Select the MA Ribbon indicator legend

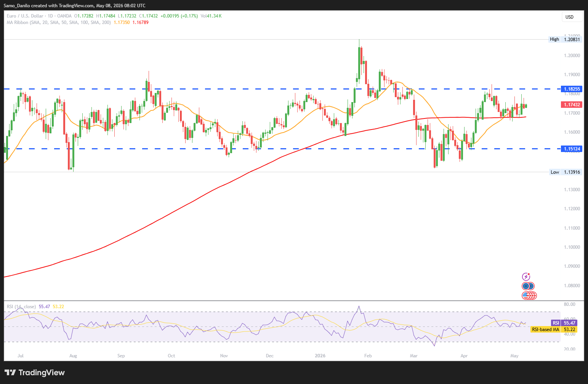pos(59,22)
